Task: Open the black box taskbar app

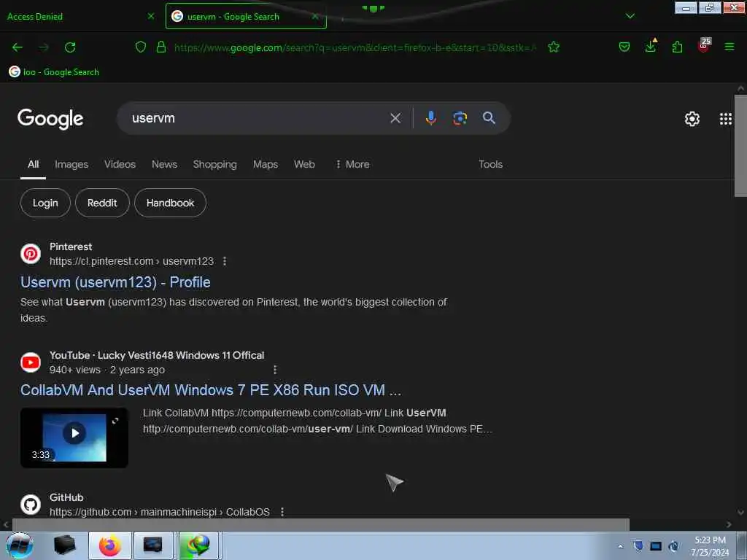Action: [x=64, y=545]
